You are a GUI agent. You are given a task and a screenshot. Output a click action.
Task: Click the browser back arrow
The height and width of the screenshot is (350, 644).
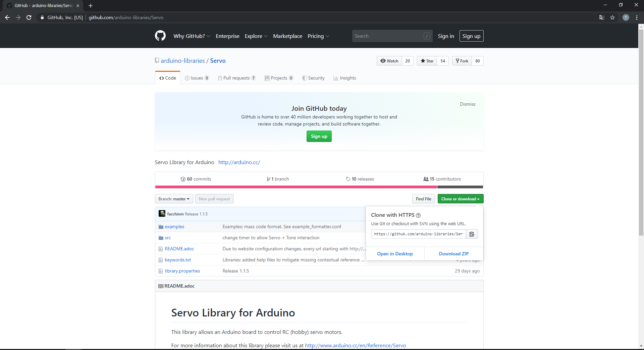coord(7,17)
